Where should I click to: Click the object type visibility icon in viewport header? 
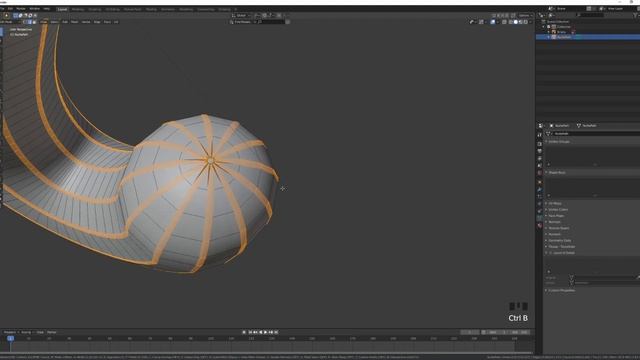click(471, 22)
